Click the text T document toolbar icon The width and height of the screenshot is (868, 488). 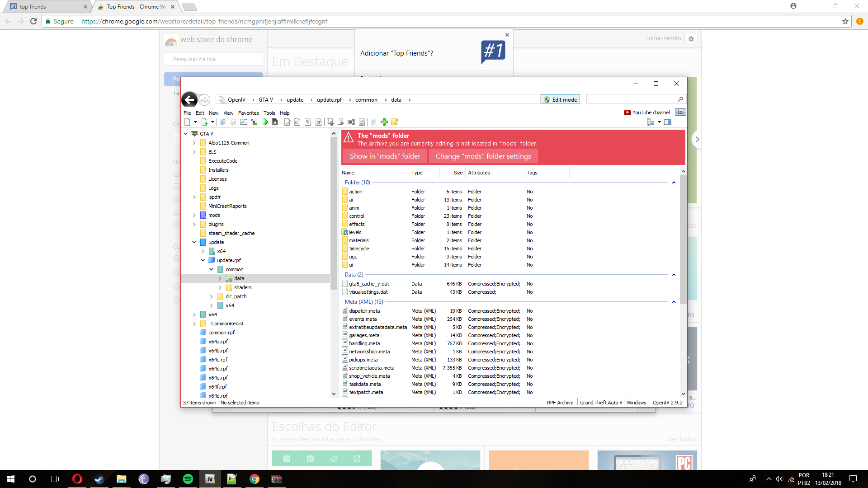[318, 122]
